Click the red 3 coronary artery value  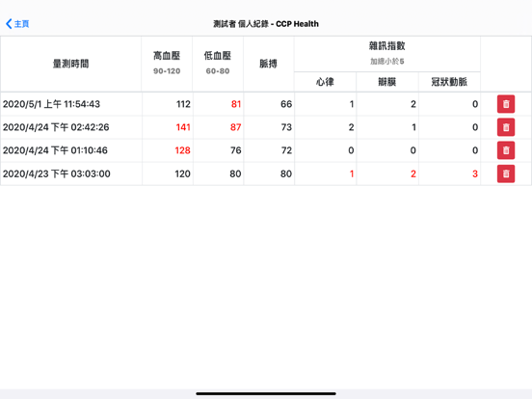pos(475,173)
